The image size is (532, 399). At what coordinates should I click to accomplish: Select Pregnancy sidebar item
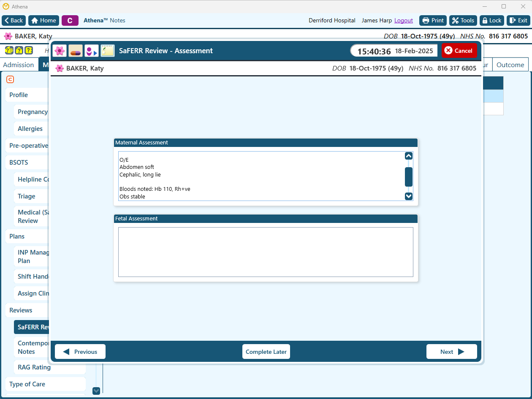tap(31, 112)
